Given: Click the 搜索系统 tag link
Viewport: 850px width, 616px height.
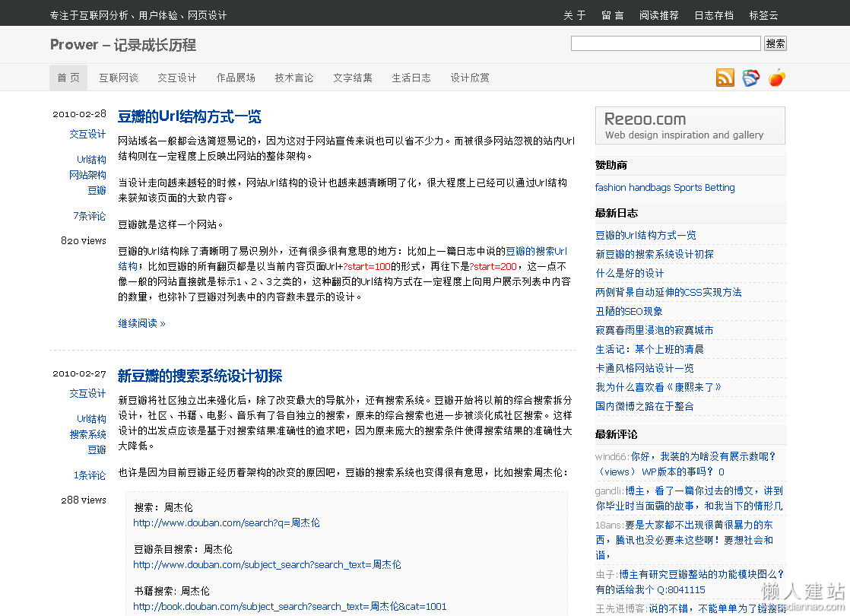Looking at the screenshot, I should (x=87, y=434).
